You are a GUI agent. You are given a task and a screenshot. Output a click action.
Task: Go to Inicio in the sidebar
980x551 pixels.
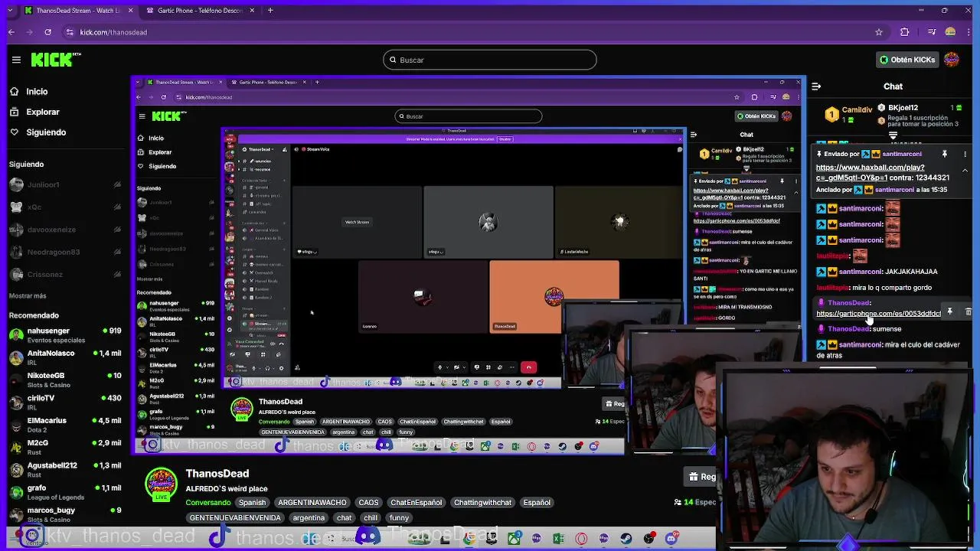tap(37, 91)
